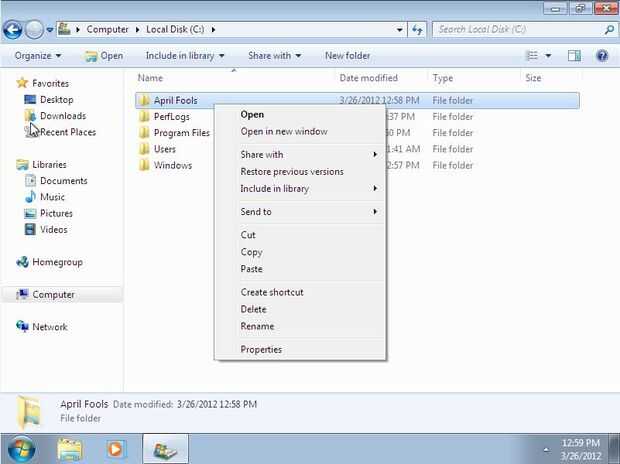
Task: Select Recent Places in the navigation pane
Action: (68, 132)
